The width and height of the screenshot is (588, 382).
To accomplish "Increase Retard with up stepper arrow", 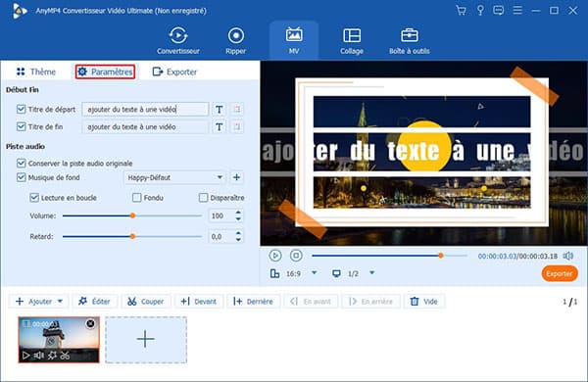I will click(x=238, y=233).
